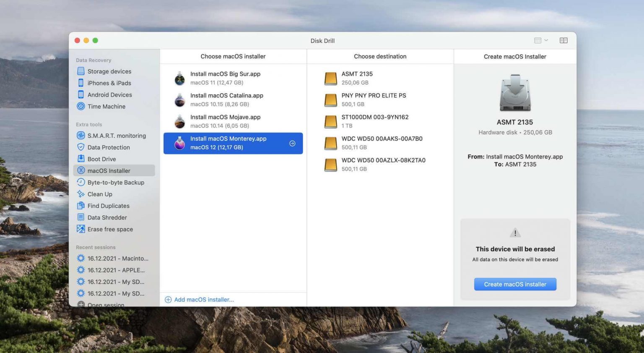
Task: Open Time Machine recovery
Action: point(106,106)
